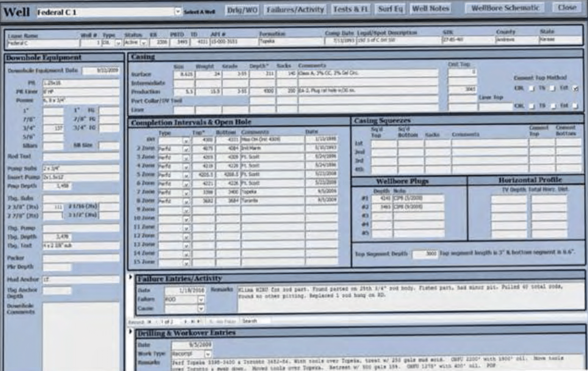Click the Wellbore Plugs #1 note field

(418, 199)
